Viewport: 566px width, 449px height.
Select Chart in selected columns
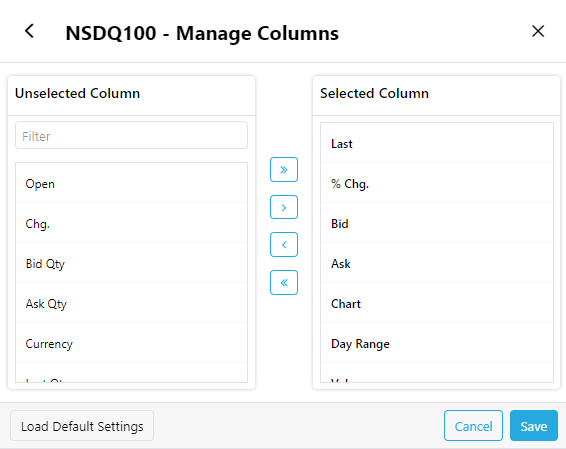(437, 304)
